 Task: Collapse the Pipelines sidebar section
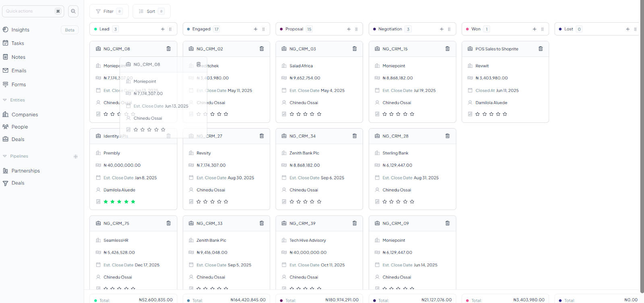click(x=5, y=156)
